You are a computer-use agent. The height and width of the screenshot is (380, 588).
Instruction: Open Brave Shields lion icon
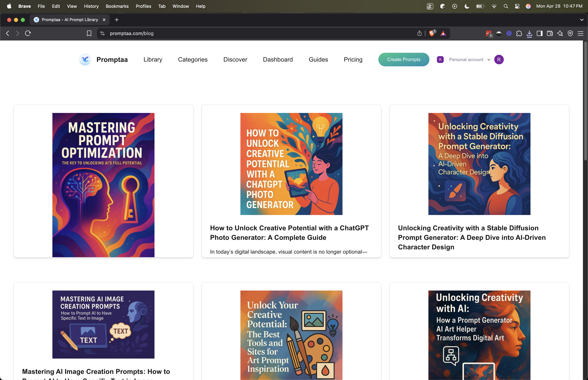pyautogui.click(x=432, y=33)
